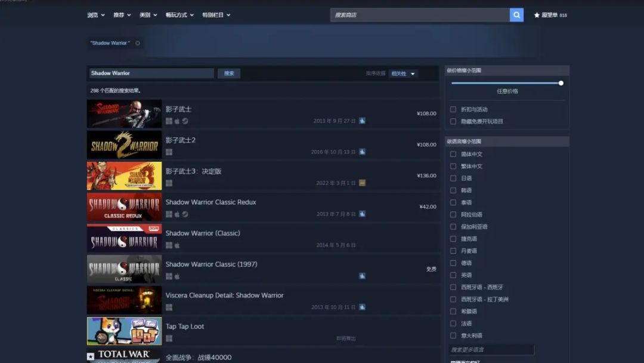Click the 影子武士 game thumbnail
The image size is (644, 363).
pyautogui.click(x=124, y=113)
